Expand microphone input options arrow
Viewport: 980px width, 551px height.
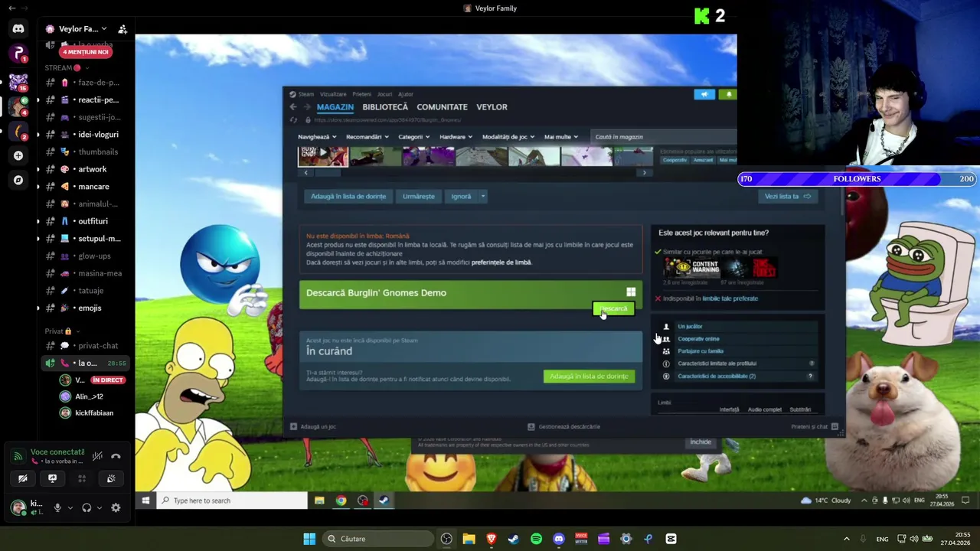(x=70, y=507)
